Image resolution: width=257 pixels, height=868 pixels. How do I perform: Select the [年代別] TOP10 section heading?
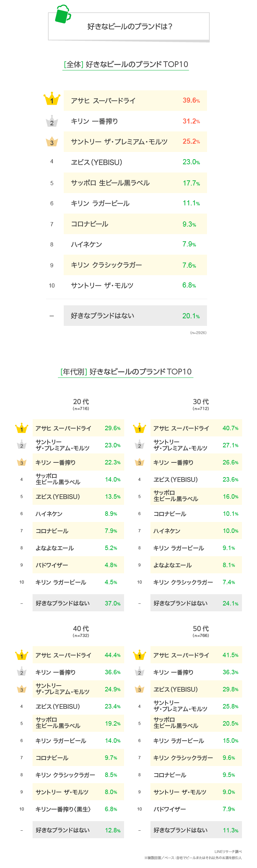click(126, 372)
